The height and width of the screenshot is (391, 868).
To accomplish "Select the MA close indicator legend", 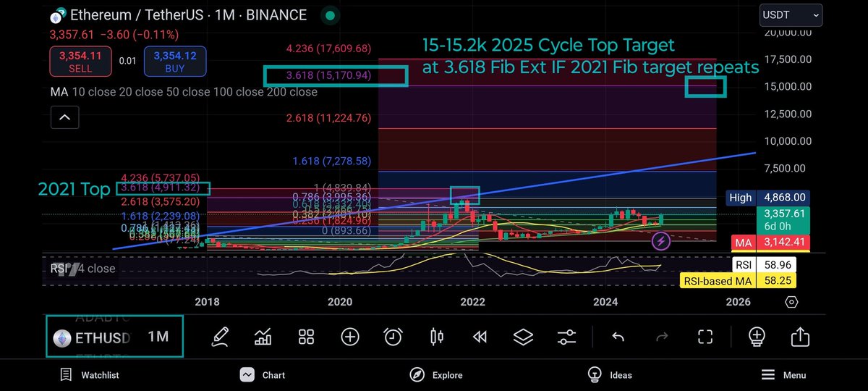I will (x=184, y=92).
